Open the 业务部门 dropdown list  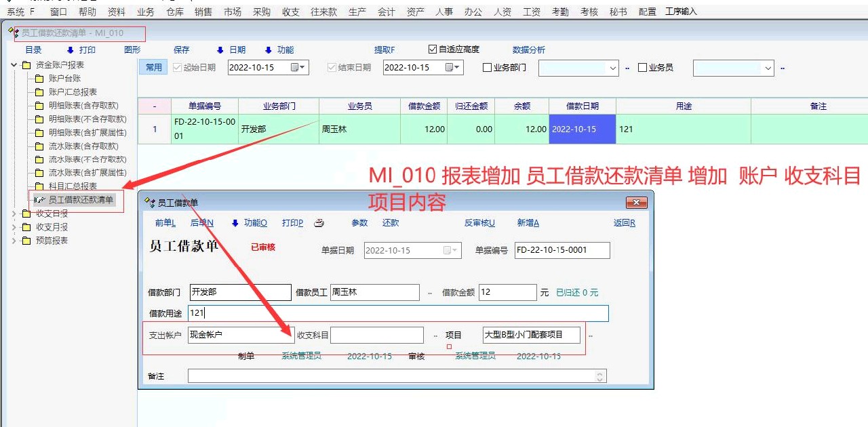(x=613, y=68)
